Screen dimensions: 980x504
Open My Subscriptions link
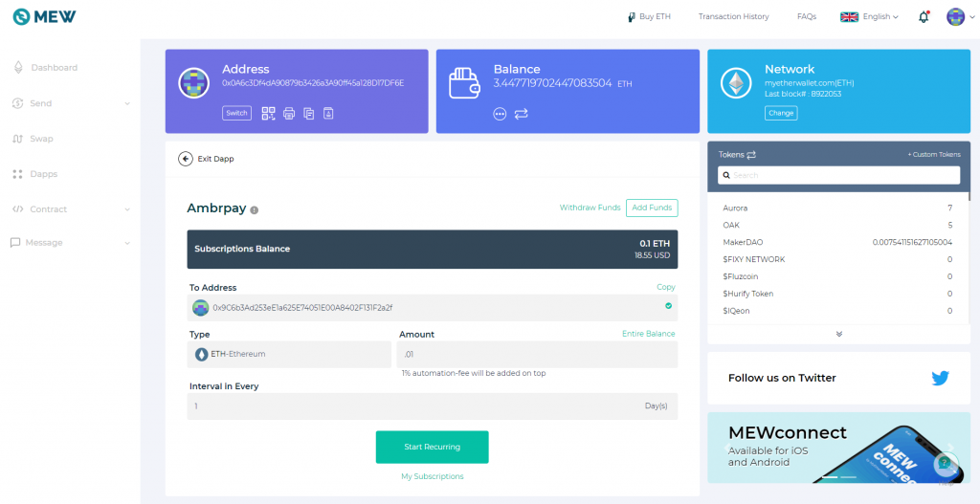[x=433, y=476]
